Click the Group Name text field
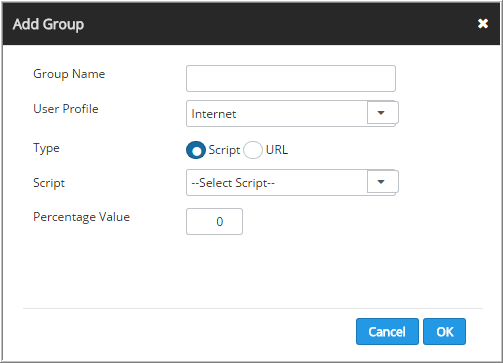The width and height of the screenshot is (503, 363). click(291, 78)
